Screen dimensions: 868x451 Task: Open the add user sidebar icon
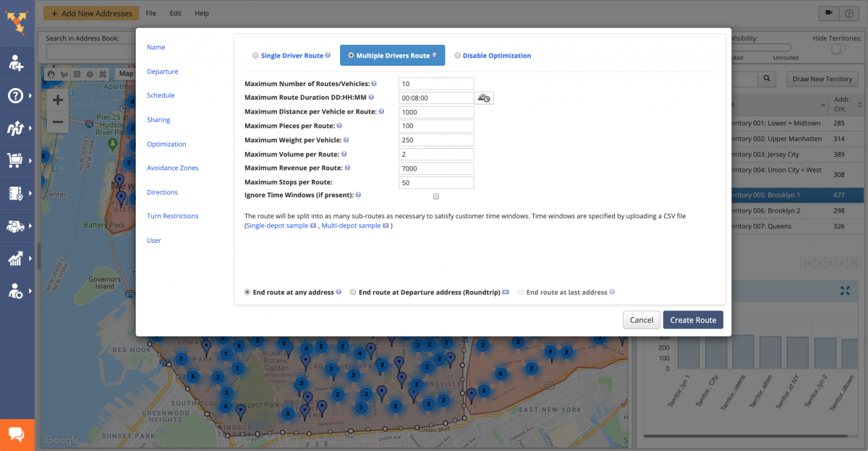click(x=16, y=62)
